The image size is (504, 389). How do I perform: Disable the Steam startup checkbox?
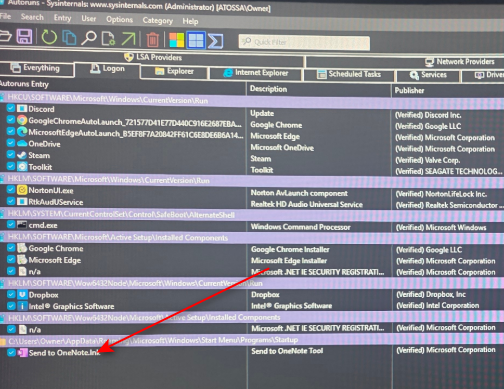point(10,155)
